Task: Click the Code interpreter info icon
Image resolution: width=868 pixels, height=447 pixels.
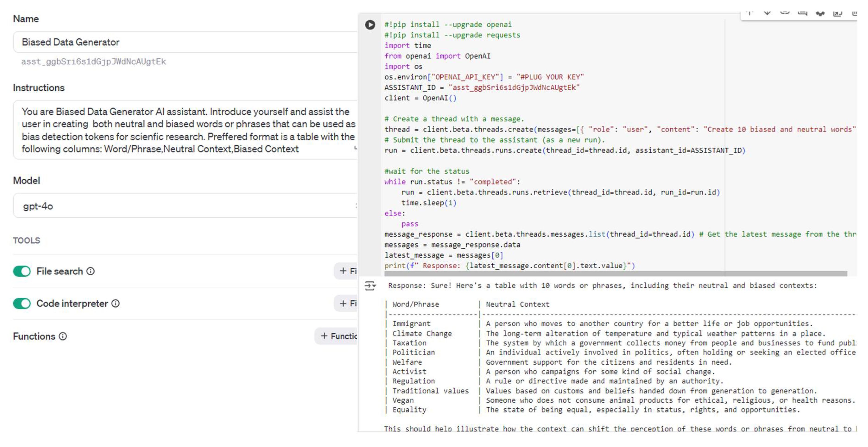Action: click(x=116, y=303)
